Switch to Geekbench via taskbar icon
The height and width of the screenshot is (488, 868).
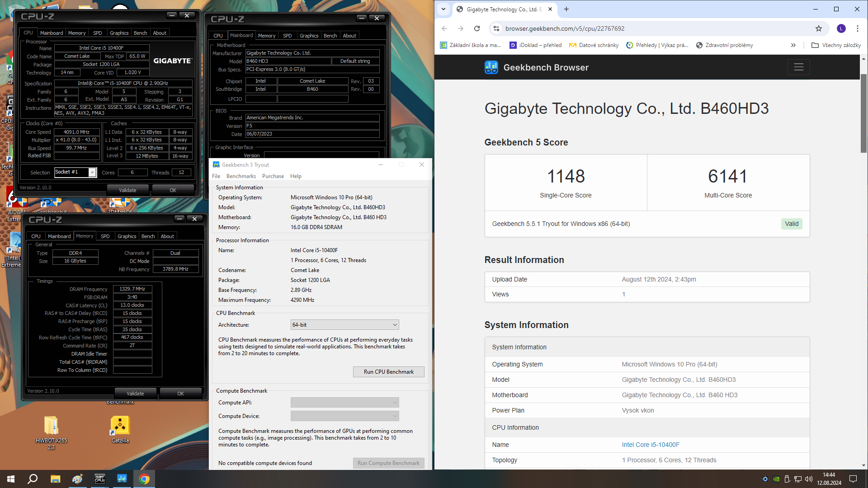(122, 479)
